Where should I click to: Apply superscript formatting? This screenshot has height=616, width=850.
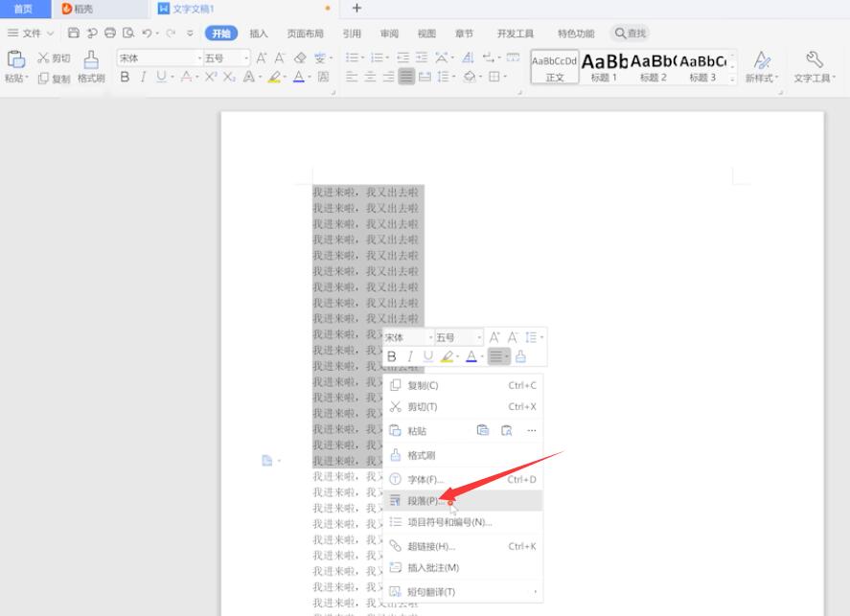210,77
